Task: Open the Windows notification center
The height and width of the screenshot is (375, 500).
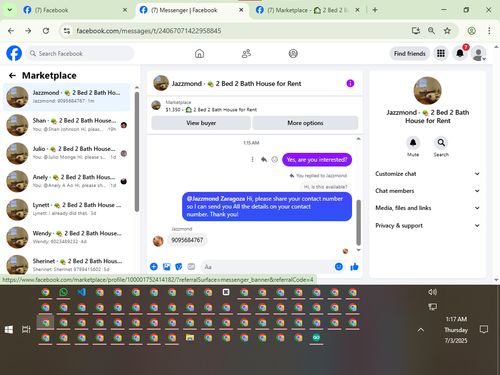Action: click(483, 330)
